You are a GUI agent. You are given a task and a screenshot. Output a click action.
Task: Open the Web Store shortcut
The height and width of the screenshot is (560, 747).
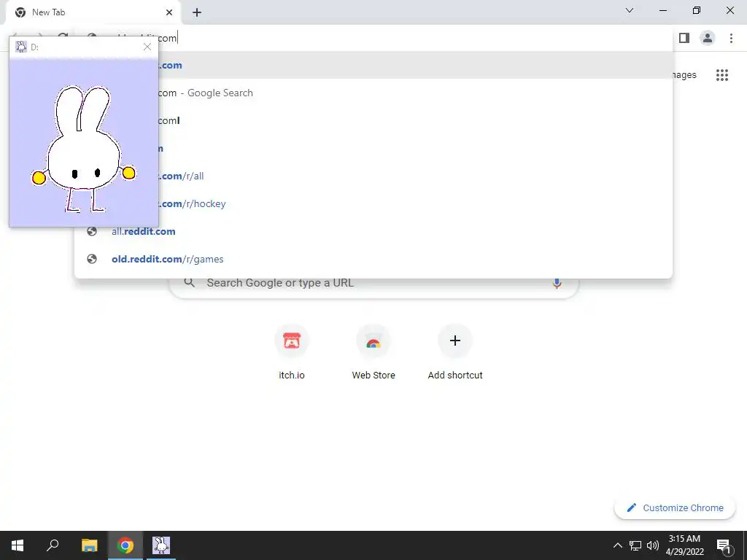[x=373, y=352]
